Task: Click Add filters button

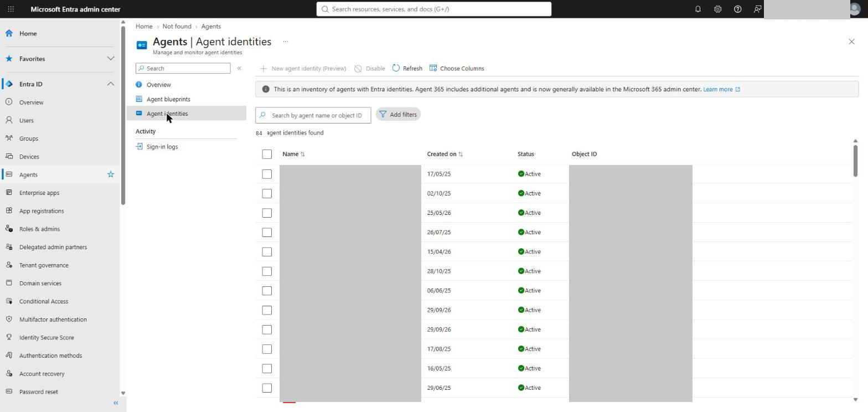Action: point(398,115)
